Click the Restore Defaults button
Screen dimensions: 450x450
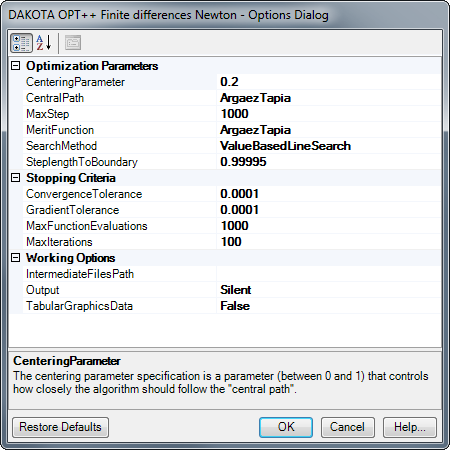pyautogui.click(x=60, y=427)
